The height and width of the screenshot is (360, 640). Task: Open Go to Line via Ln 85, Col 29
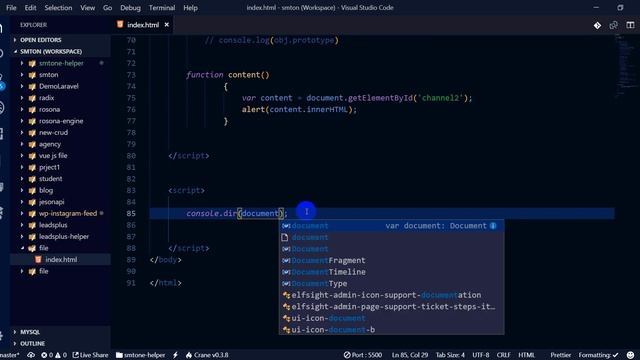coord(410,355)
